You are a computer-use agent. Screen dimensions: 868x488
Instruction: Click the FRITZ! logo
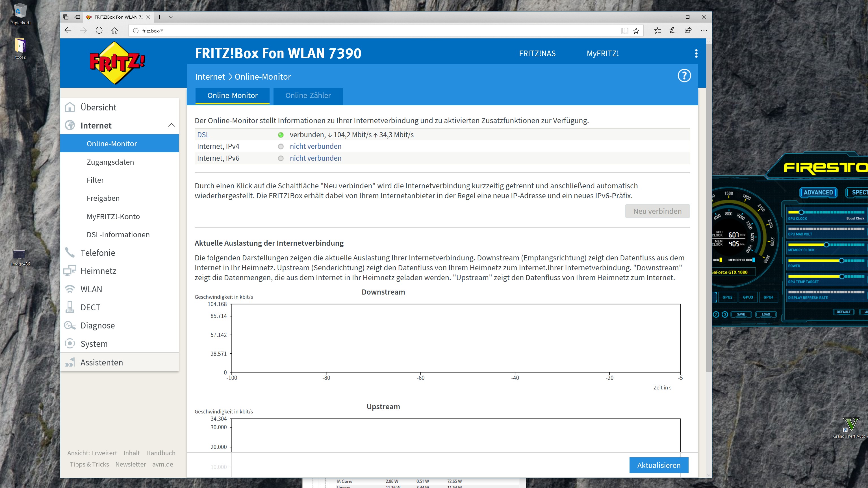[x=117, y=63]
